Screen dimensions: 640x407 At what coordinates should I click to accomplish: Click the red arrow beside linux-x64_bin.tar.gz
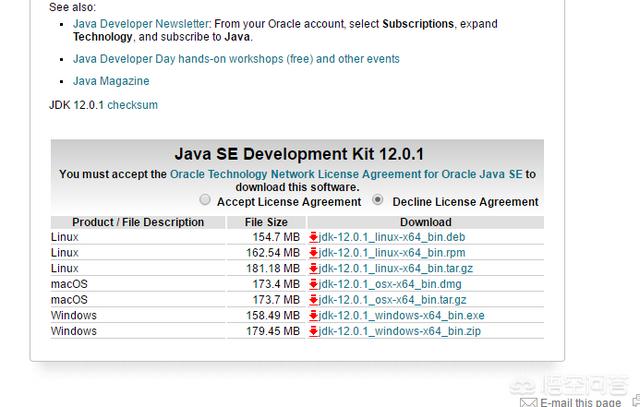click(x=313, y=269)
